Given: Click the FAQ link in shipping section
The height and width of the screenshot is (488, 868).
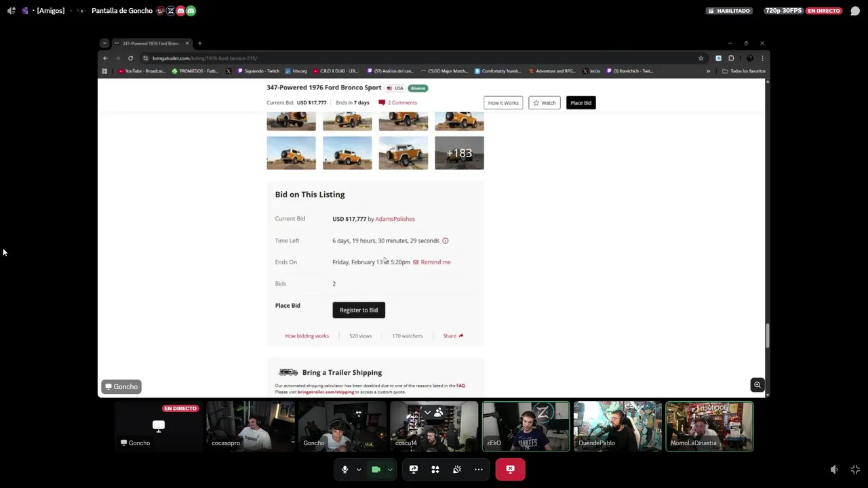Looking at the screenshot, I should 460,386.
